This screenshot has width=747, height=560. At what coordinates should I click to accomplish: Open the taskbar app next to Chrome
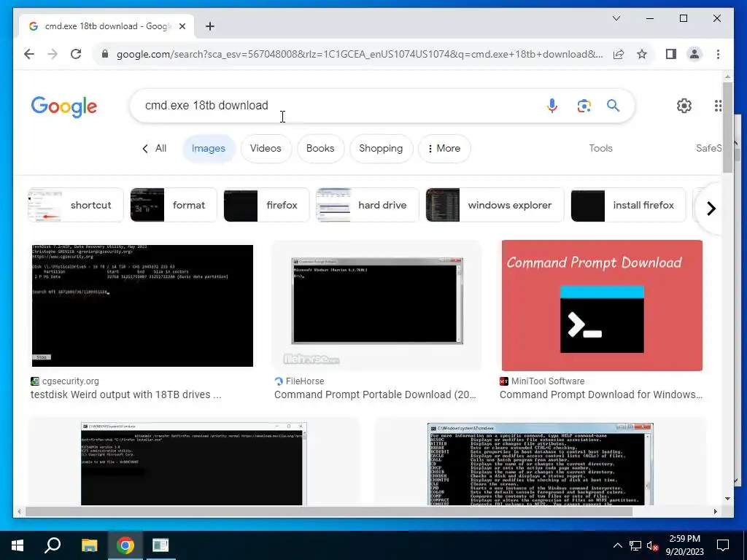tap(160, 545)
